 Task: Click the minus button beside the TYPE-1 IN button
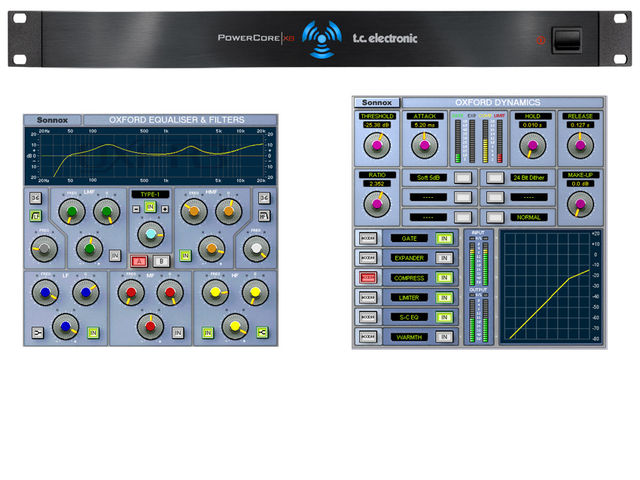coord(136,209)
